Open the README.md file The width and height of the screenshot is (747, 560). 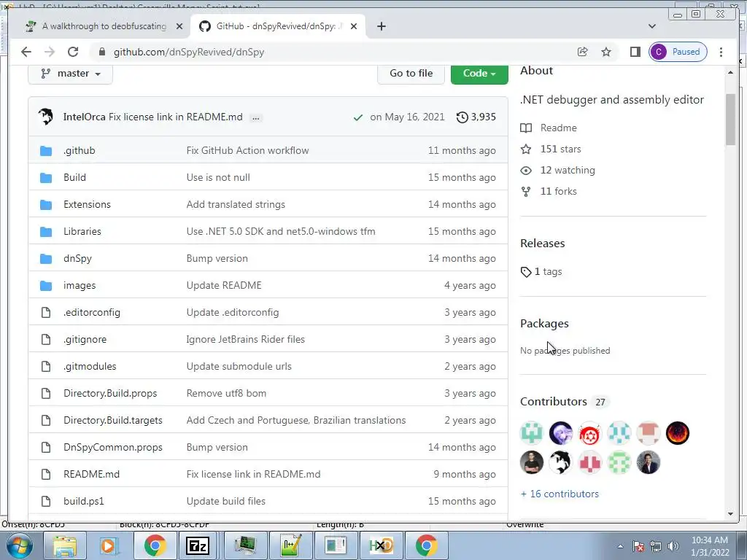click(91, 474)
